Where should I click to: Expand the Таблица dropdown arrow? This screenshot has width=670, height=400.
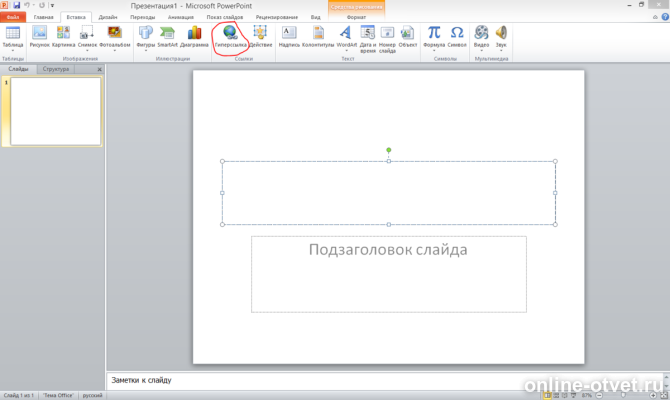point(13,51)
